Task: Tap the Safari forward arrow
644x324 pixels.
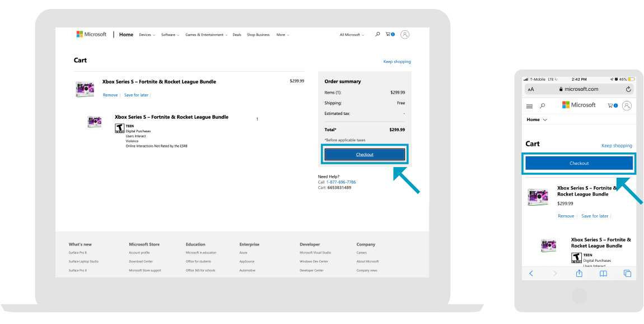Action: [555, 274]
